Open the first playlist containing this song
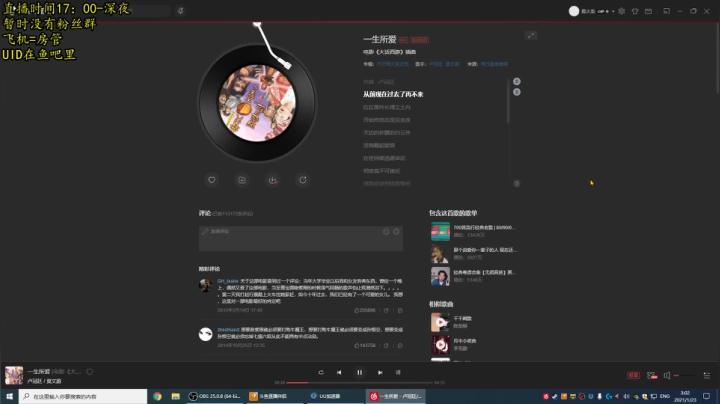The height and width of the screenshot is (404, 720). tap(474, 231)
